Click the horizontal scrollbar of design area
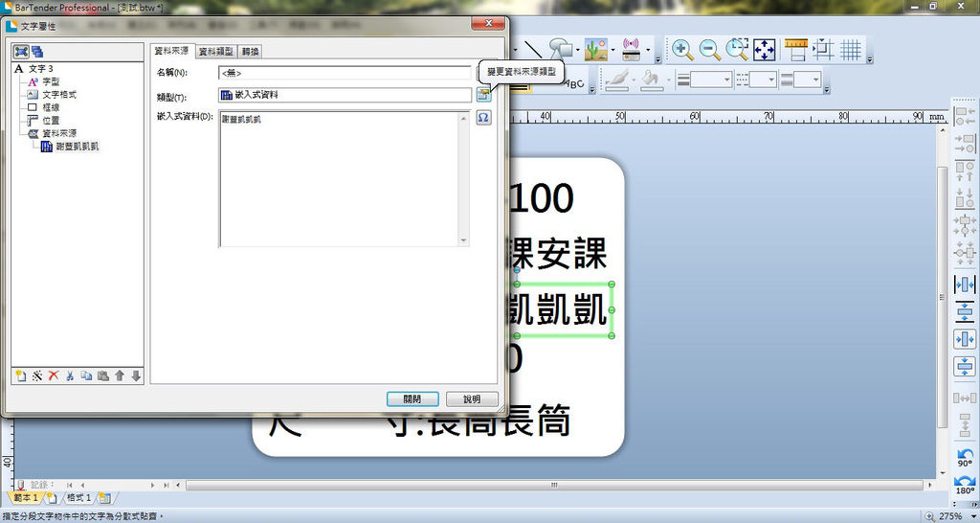This screenshot has width=980, height=523. (554, 485)
